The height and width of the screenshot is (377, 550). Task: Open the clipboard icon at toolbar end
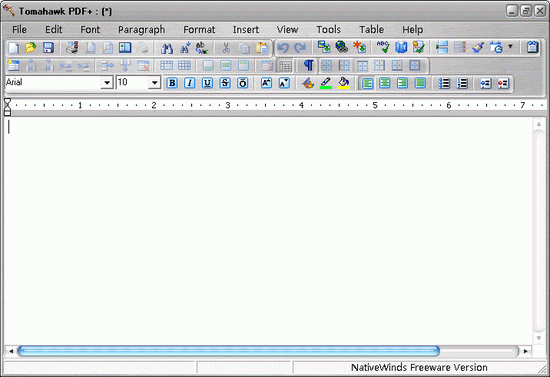coord(532,47)
